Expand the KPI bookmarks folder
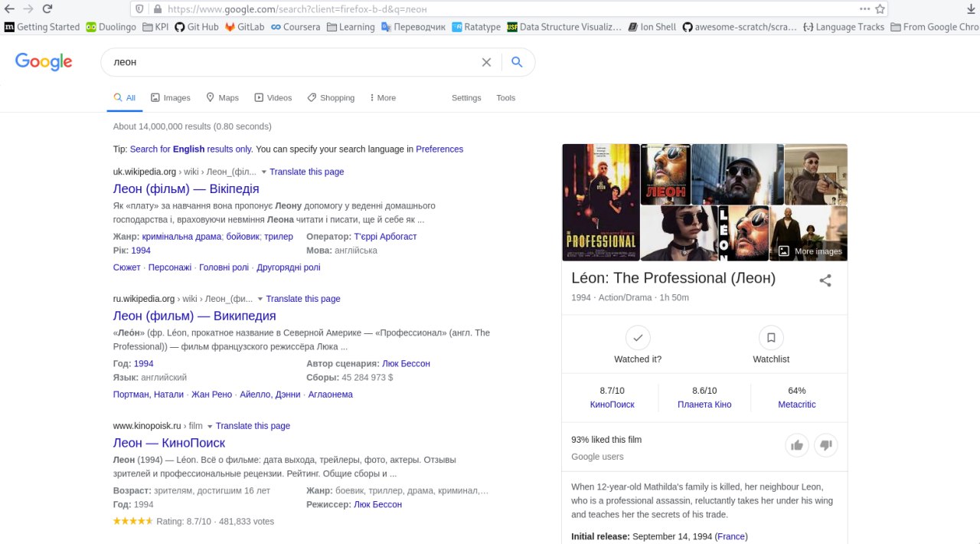This screenshot has width=980, height=544. click(x=155, y=27)
